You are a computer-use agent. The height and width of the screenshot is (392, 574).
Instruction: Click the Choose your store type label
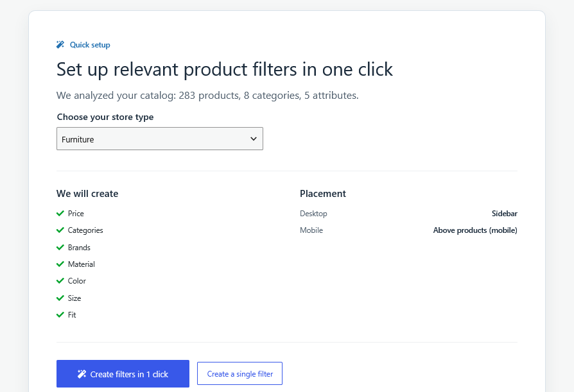click(x=105, y=117)
